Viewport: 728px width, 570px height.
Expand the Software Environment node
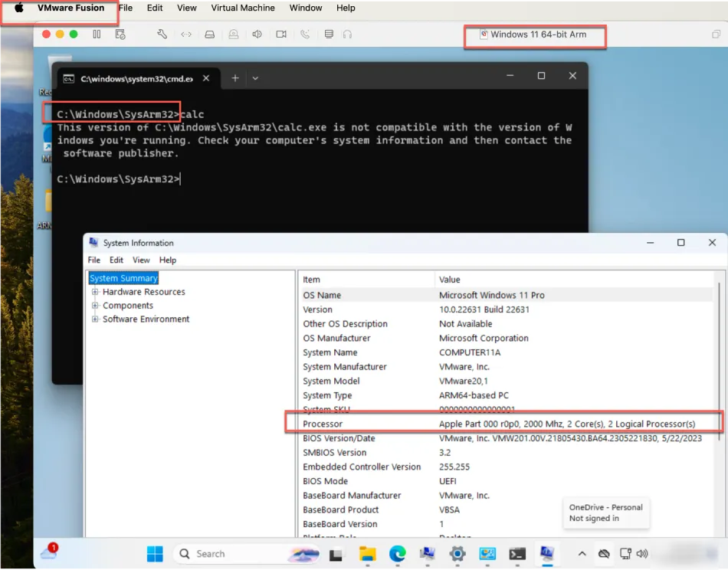coord(95,319)
